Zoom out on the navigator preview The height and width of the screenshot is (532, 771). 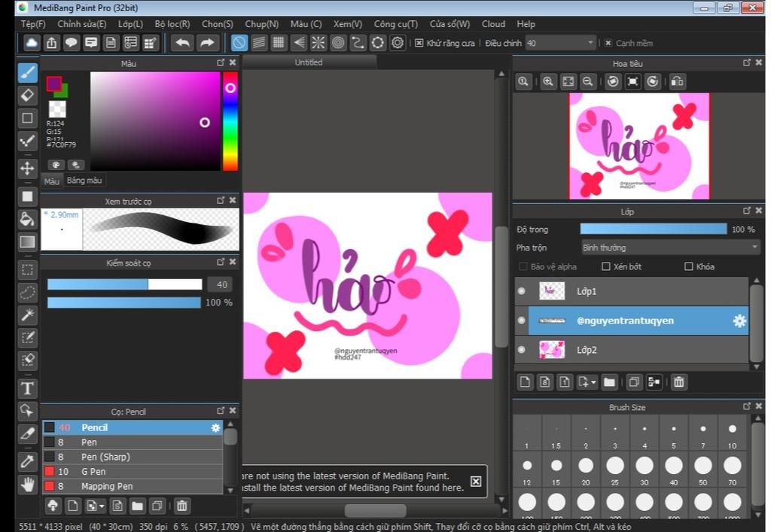click(587, 81)
